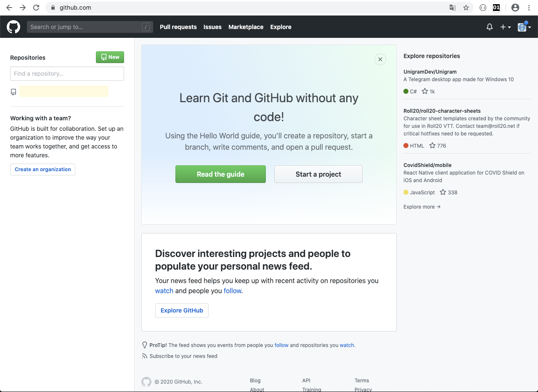Open the notifications bell

[x=490, y=27]
